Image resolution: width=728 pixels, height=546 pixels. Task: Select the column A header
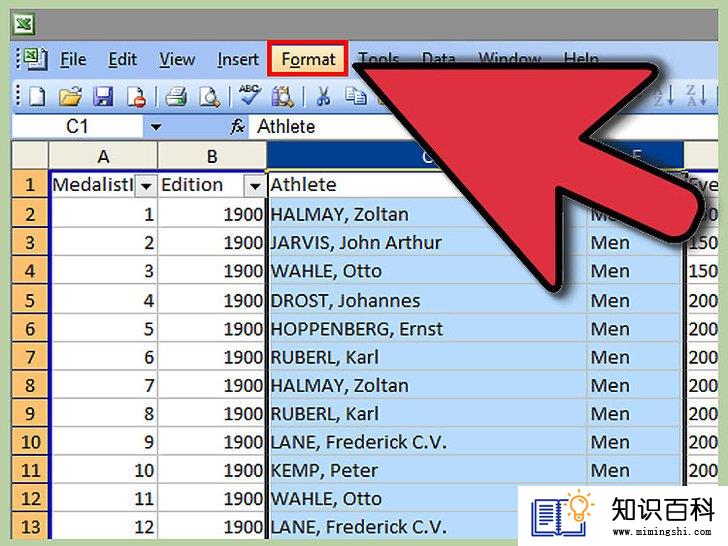103,156
